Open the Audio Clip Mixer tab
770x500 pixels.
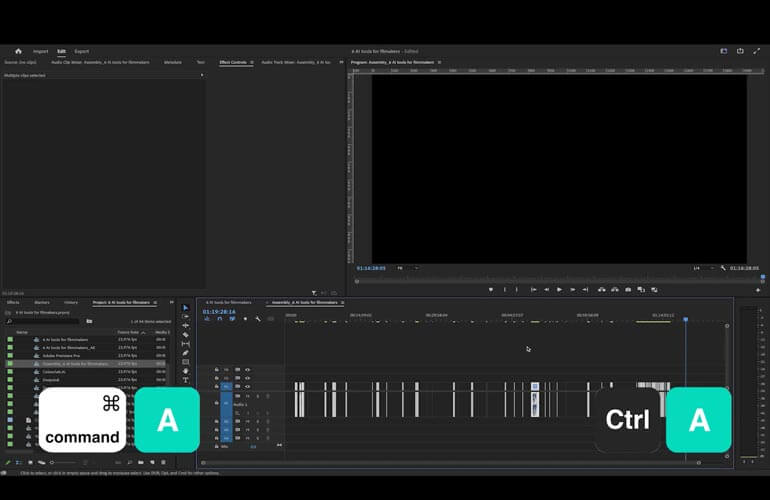coord(100,62)
